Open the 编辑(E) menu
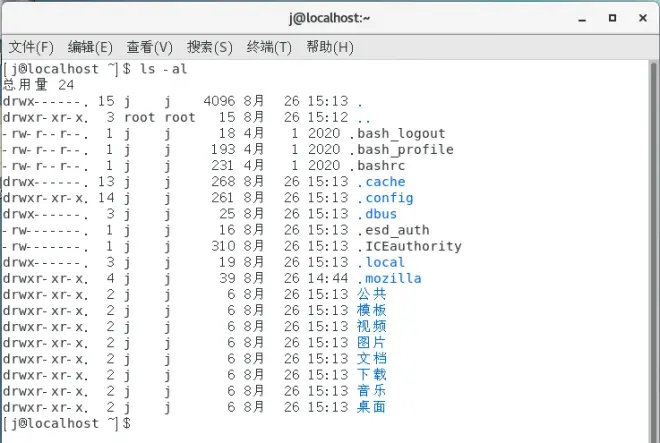This screenshot has width=660, height=443. click(x=90, y=47)
